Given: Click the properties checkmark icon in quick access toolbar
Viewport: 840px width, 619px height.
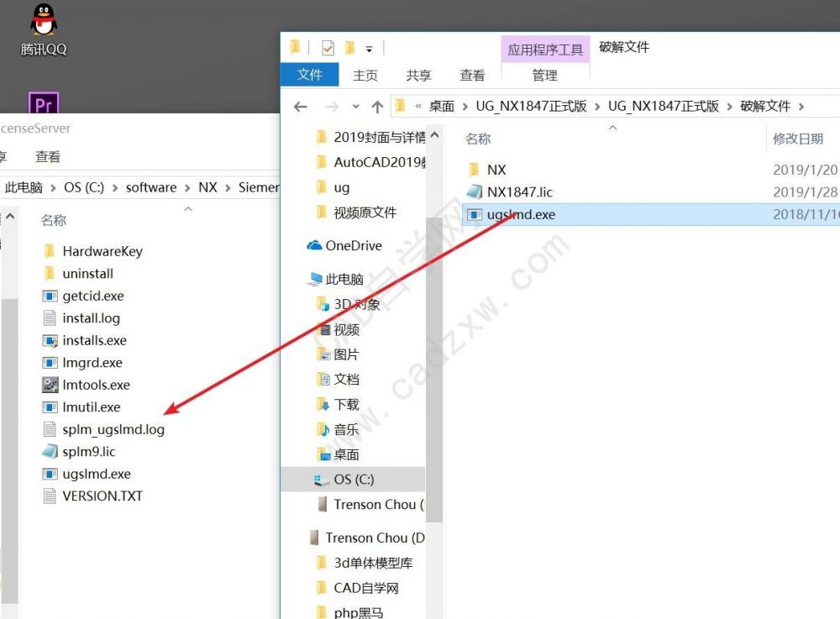Looking at the screenshot, I should (328, 48).
